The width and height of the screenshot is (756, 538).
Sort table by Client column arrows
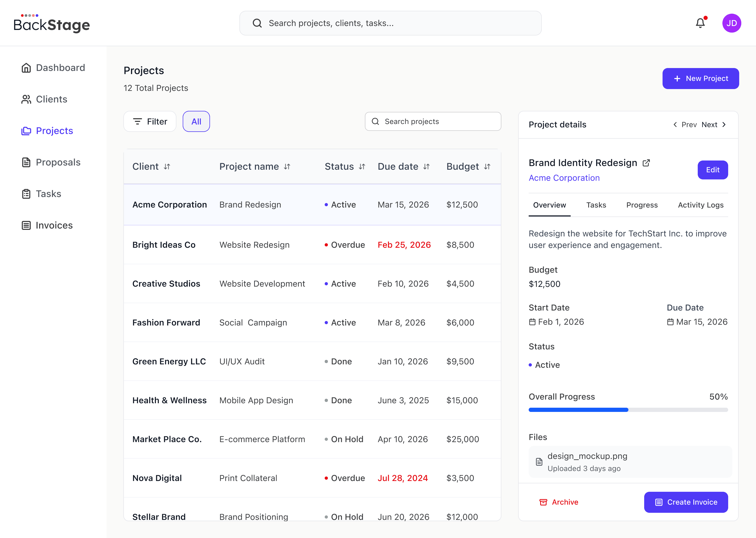[167, 167]
